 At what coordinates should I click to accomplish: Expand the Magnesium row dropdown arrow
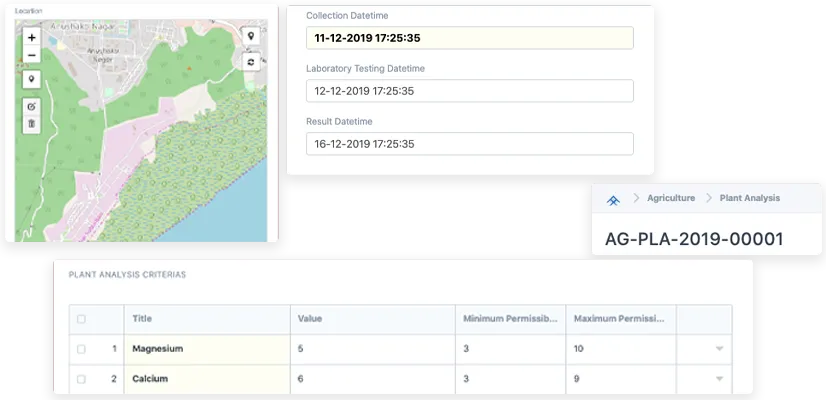(x=718, y=349)
